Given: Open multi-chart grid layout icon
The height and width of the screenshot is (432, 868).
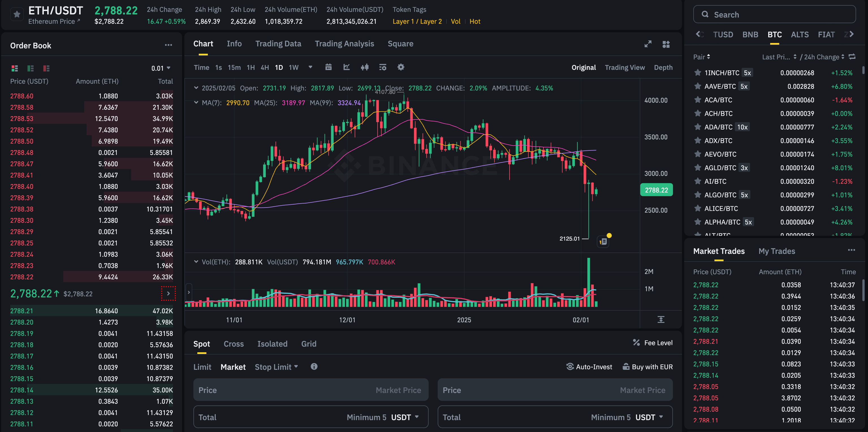Looking at the screenshot, I should [x=666, y=44].
